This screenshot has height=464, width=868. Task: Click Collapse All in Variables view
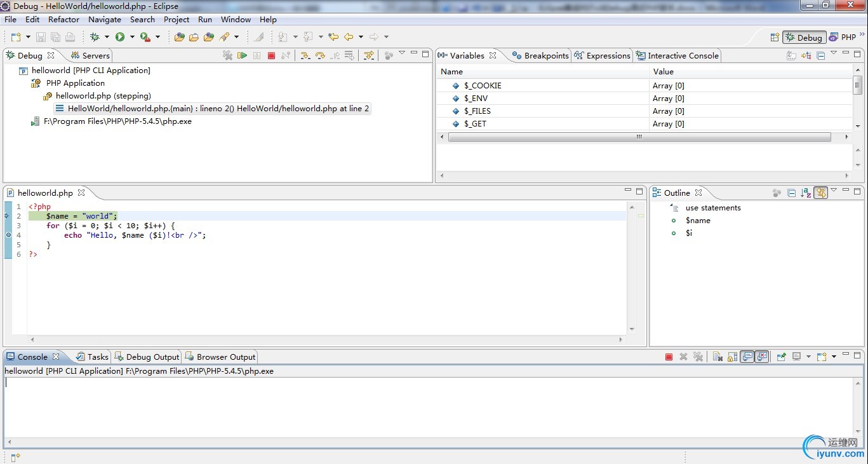[x=821, y=55]
